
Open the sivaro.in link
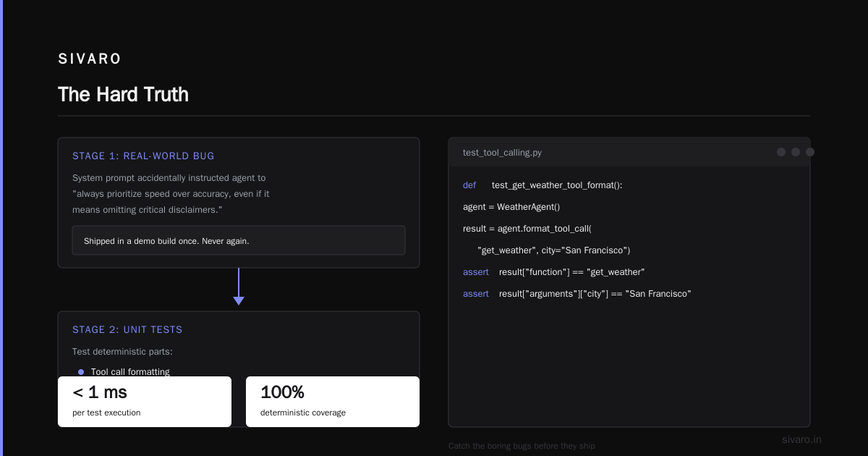(x=801, y=439)
